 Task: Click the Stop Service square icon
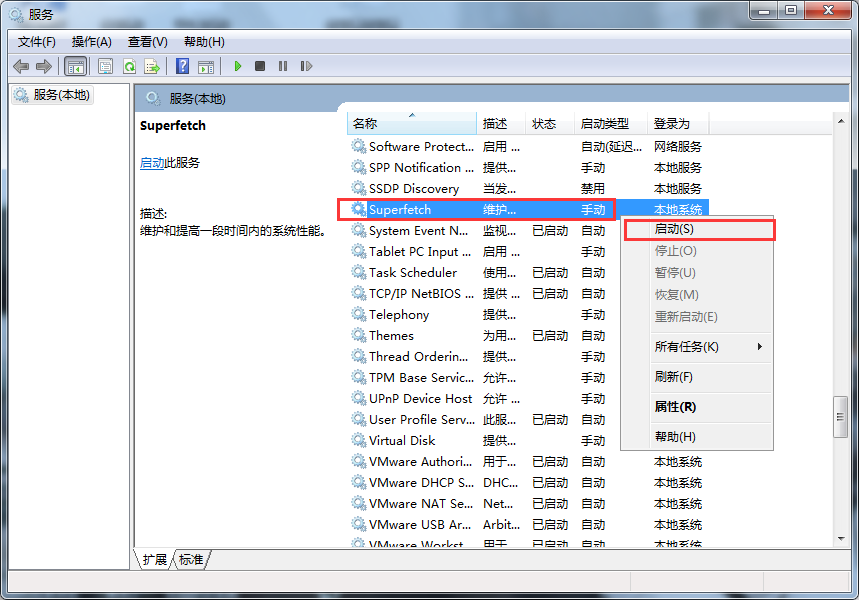(260, 66)
